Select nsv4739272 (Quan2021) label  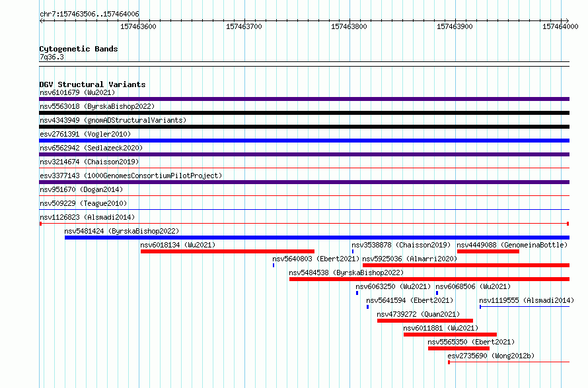coord(418,314)
